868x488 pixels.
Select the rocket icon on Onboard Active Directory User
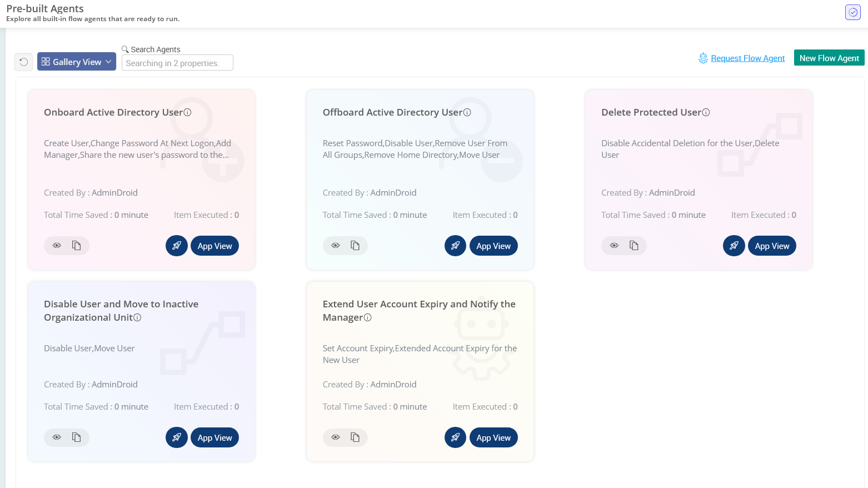pos(177,245)
